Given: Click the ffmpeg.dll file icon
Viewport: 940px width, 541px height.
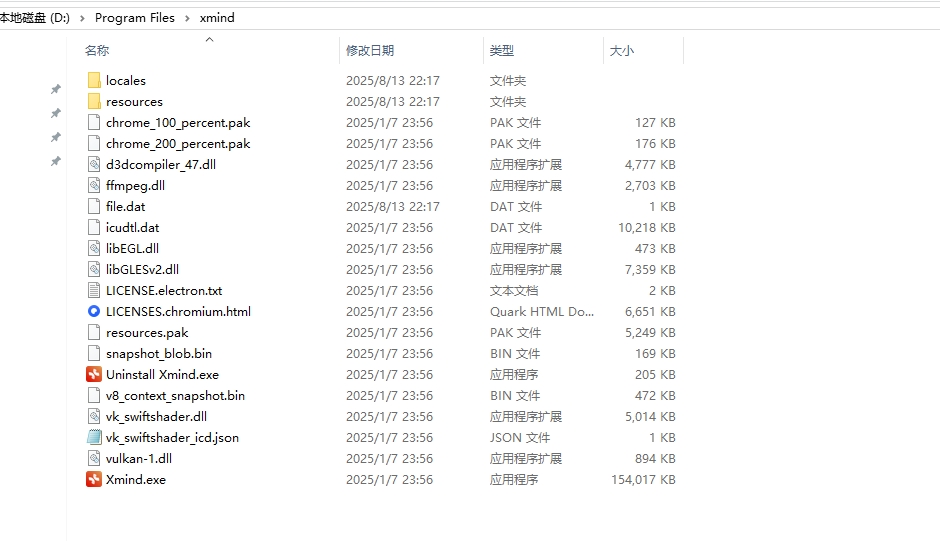Looking at the screenshot, I should tap(94, 185).
